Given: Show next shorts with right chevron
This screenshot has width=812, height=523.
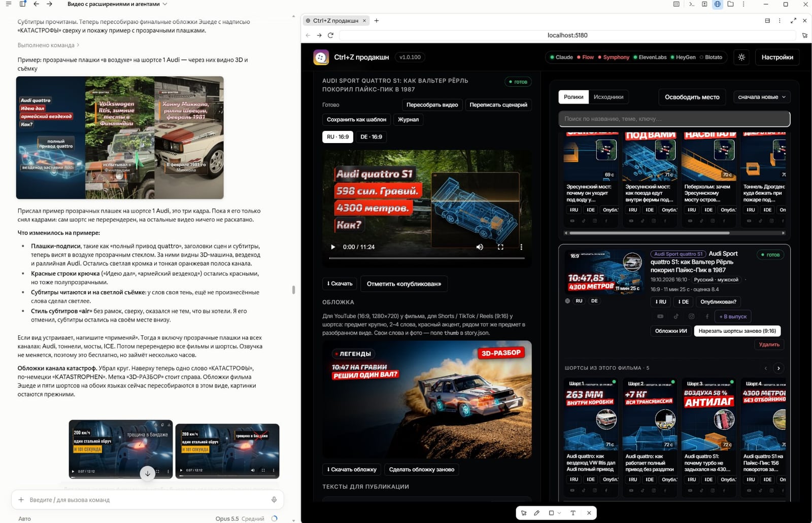Looking at the screenshot, I should pos(779,368).
